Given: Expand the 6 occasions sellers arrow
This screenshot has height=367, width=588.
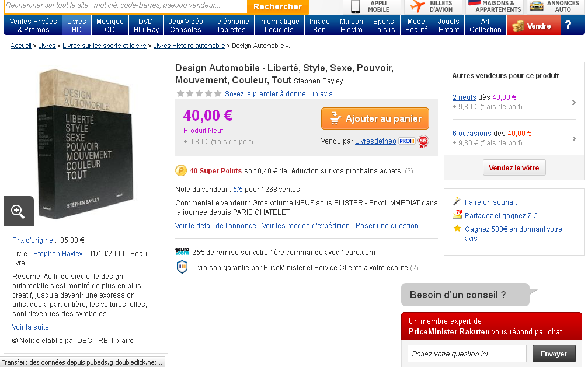Looking at the screenshot, I should pyautogui.click(x=574, y=139).
